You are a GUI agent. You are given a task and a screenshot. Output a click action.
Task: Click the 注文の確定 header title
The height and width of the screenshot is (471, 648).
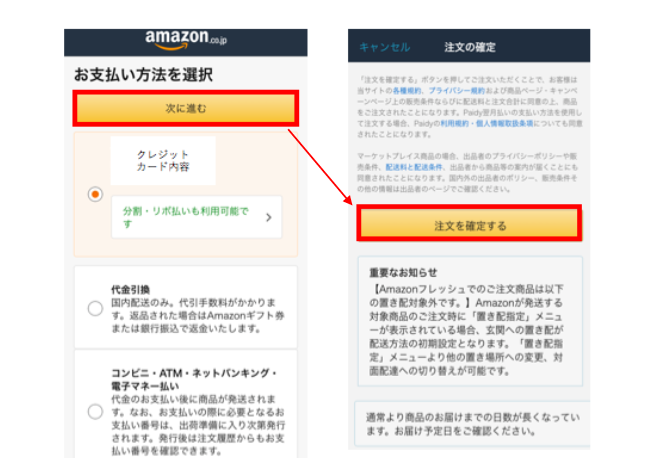[470, 47]
